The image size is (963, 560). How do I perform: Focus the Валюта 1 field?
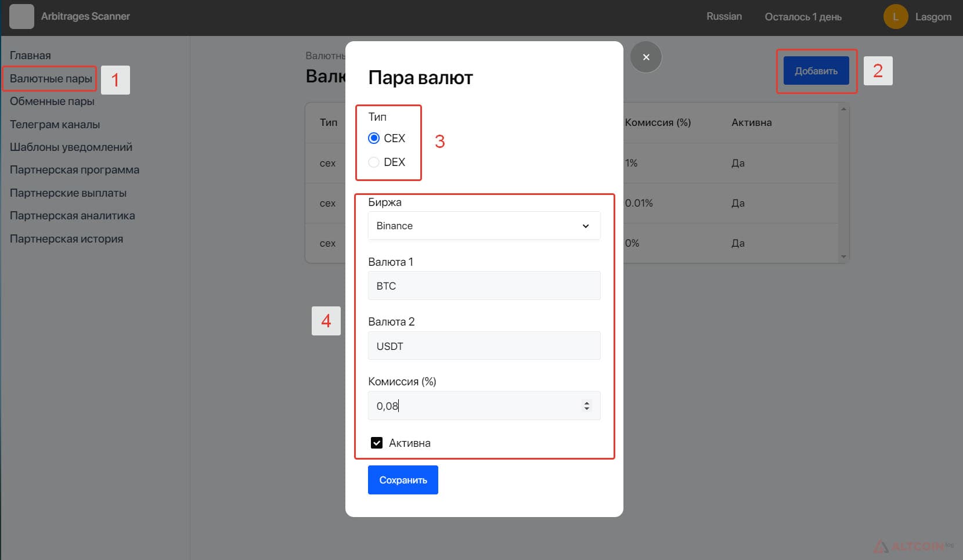click(484, 286)
